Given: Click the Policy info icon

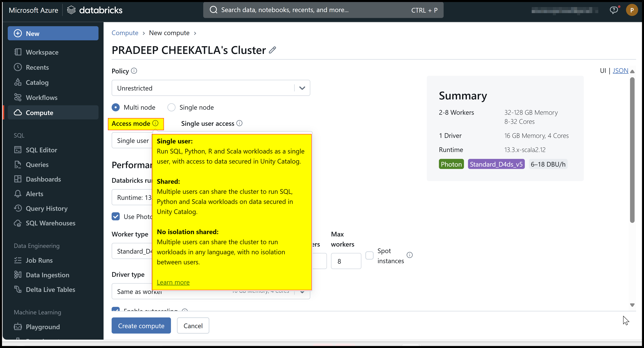Looking at the screenshot, I should 134,71.
